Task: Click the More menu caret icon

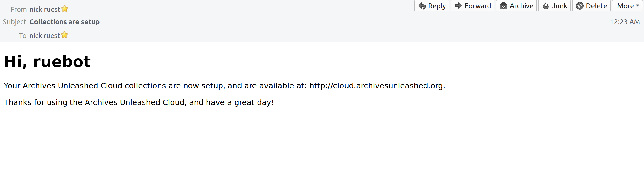Action: (x=637, y=5)
